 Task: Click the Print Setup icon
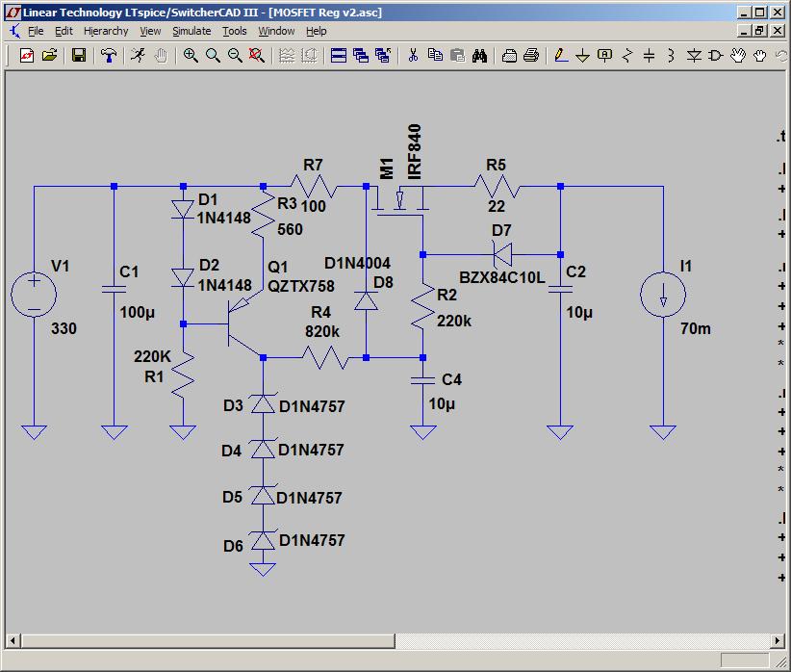click(x=509, y=55)
